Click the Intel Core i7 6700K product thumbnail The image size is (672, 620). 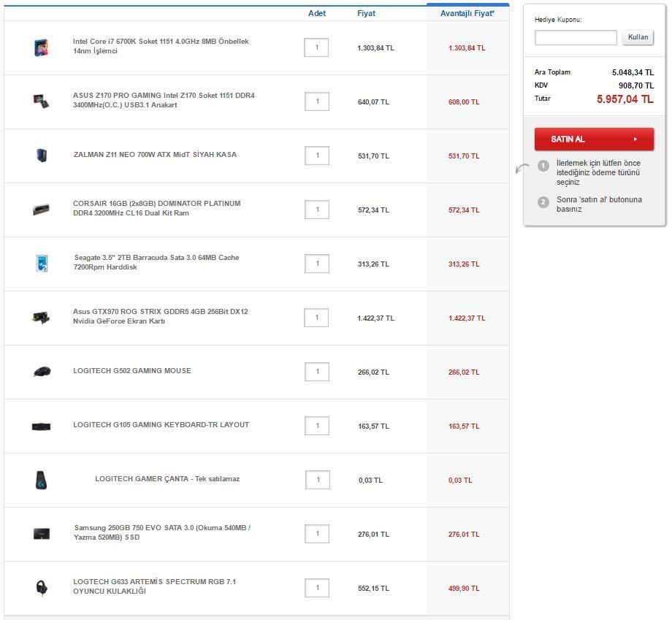tap(42, 47)
